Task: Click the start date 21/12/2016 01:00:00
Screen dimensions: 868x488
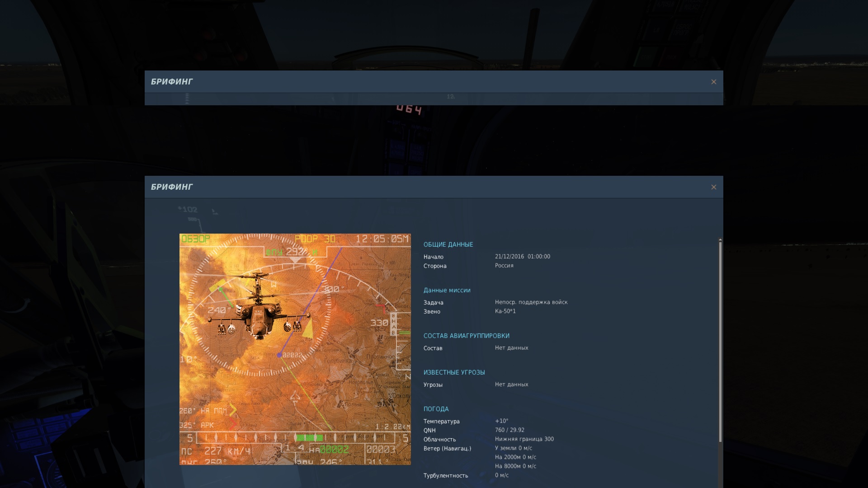Action: (x=522, y=257)
